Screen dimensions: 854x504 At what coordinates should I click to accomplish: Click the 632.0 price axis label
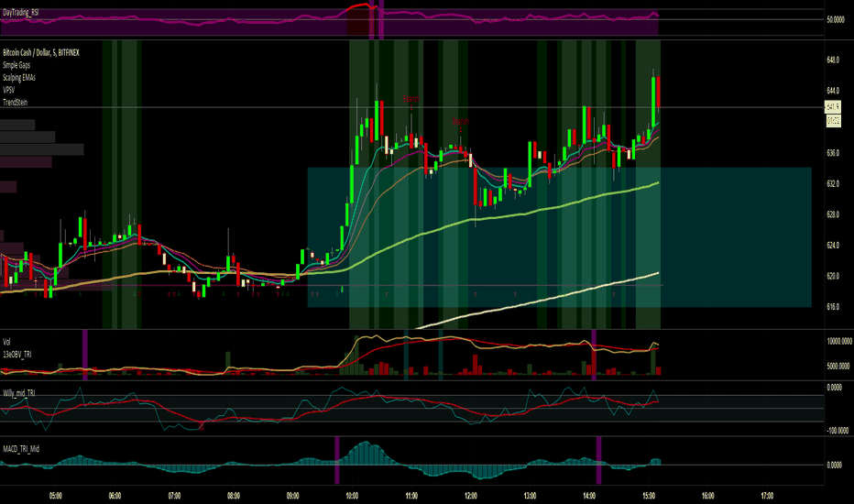833,184
